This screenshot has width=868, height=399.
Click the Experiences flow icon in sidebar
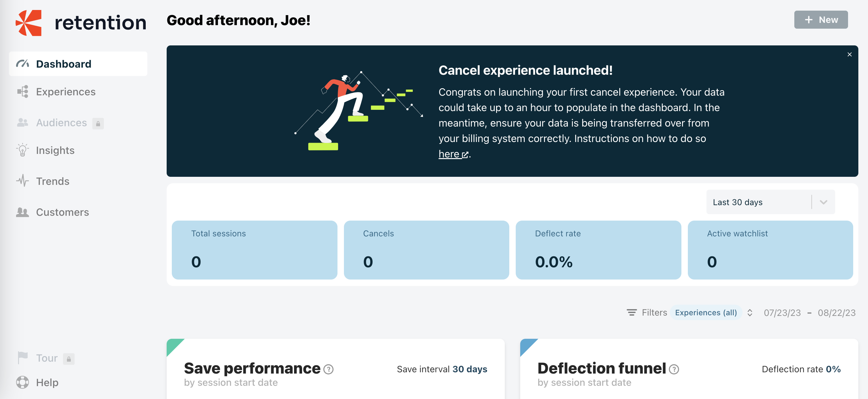coord(23,91)
